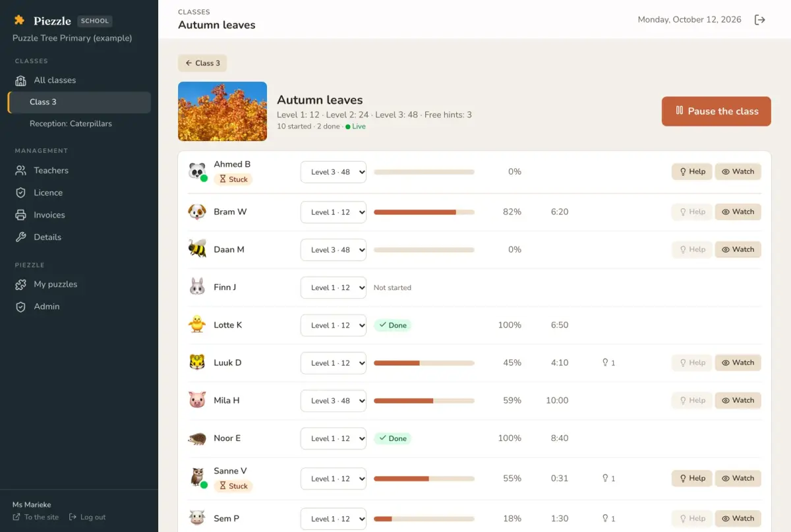Watch Daan M's puzzle
This screenshot has height=532, width=791.
(x=738, y=249)
